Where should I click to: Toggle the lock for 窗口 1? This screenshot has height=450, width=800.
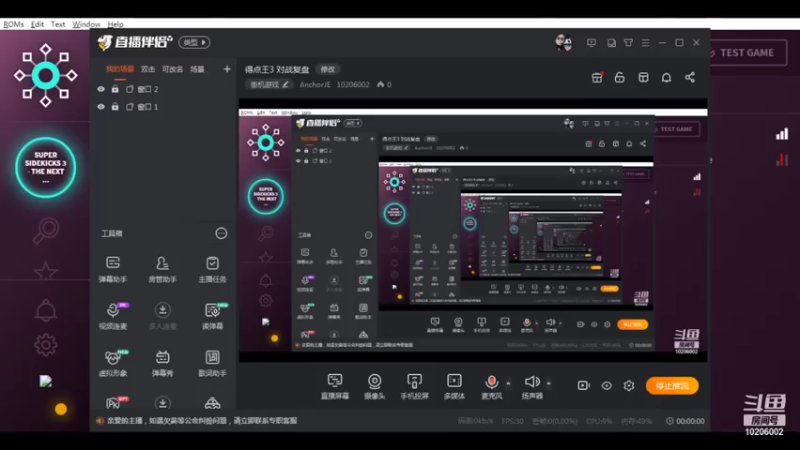[115, 107]
